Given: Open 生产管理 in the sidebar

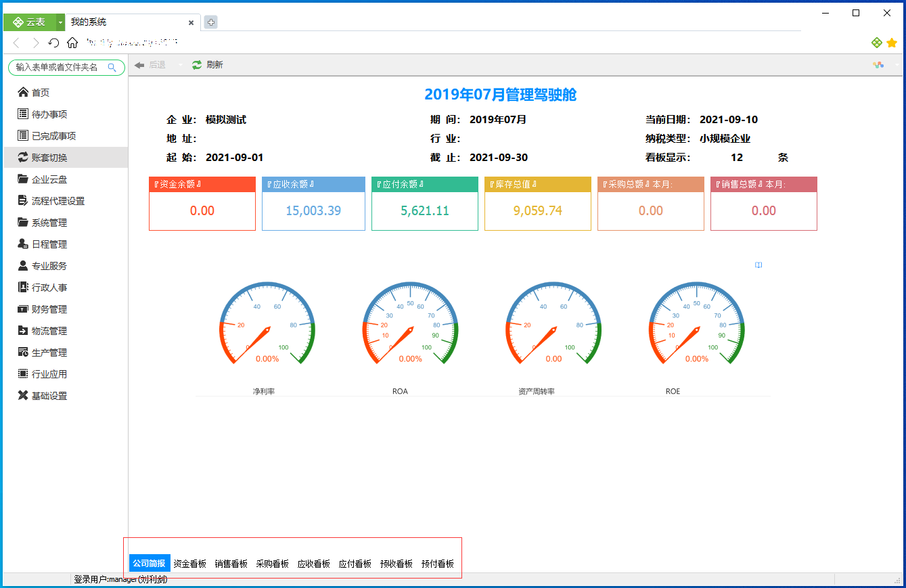Looking at the screenshot, I should tap(66, 353).
